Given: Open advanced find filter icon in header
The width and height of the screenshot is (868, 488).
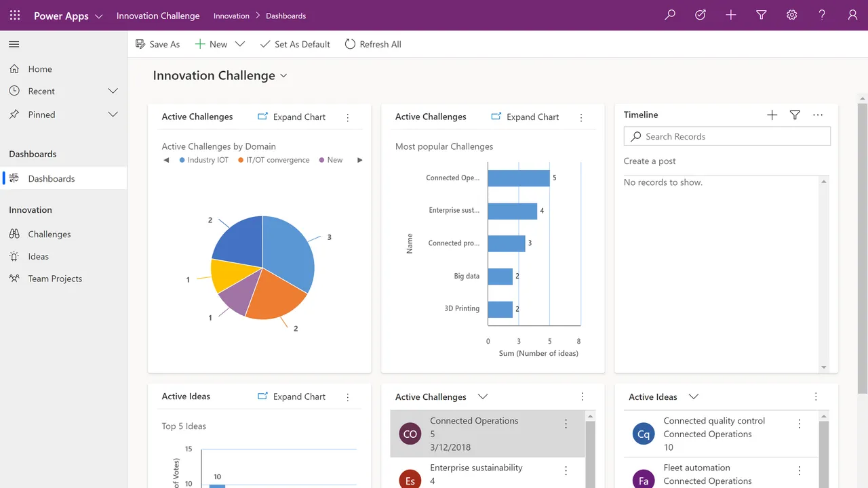Looking at the screenshot, I should [761, 15].
